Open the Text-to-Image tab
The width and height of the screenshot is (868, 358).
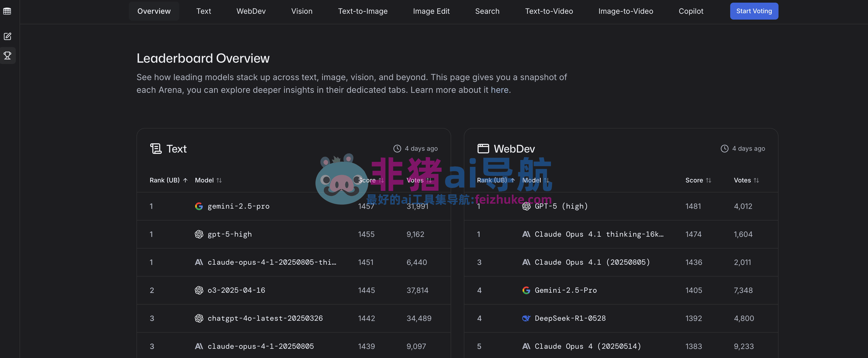coord(362,11)
